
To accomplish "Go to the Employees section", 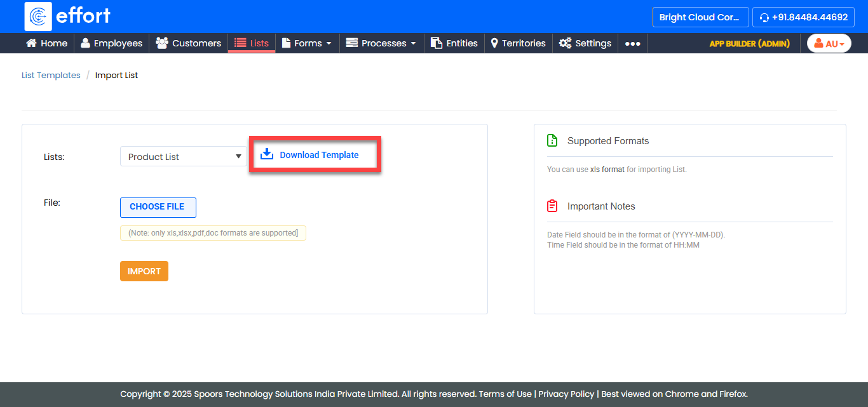I will (x=112, y=43).
